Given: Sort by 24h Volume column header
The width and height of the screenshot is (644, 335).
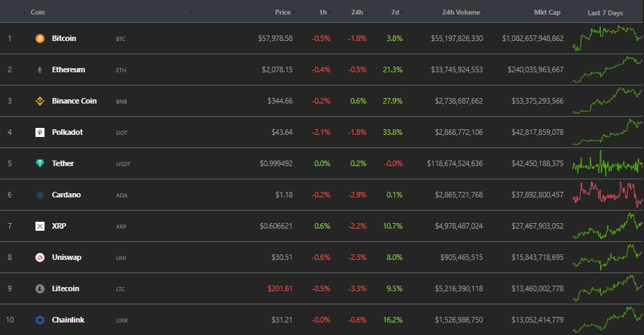Looking at the screenshot, I should pyautogui.click(x=460, y=13).
